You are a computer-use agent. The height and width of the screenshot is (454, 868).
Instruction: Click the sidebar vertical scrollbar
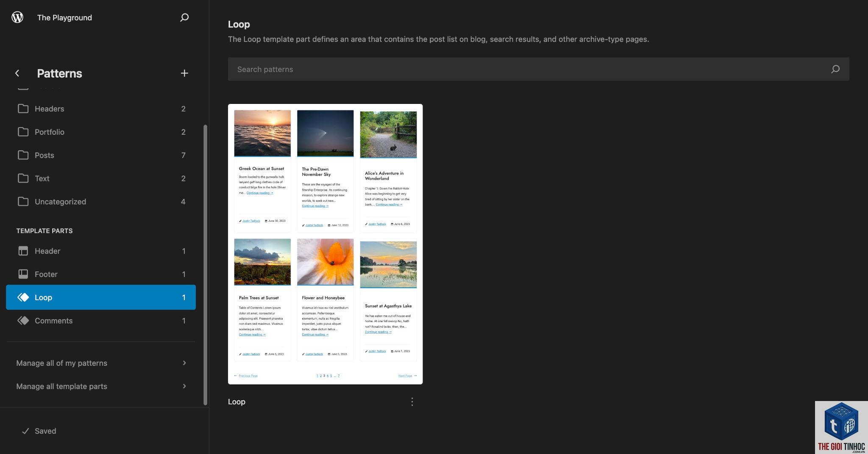(206, 265)
